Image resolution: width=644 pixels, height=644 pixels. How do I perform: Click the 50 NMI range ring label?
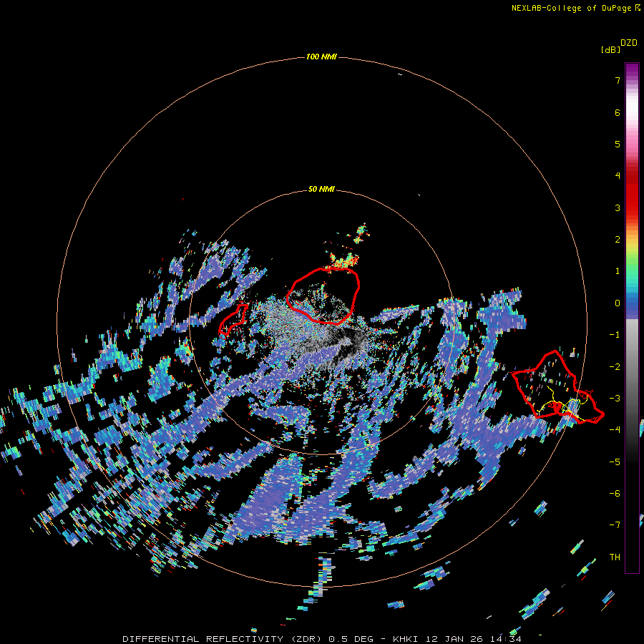point(321,189)
